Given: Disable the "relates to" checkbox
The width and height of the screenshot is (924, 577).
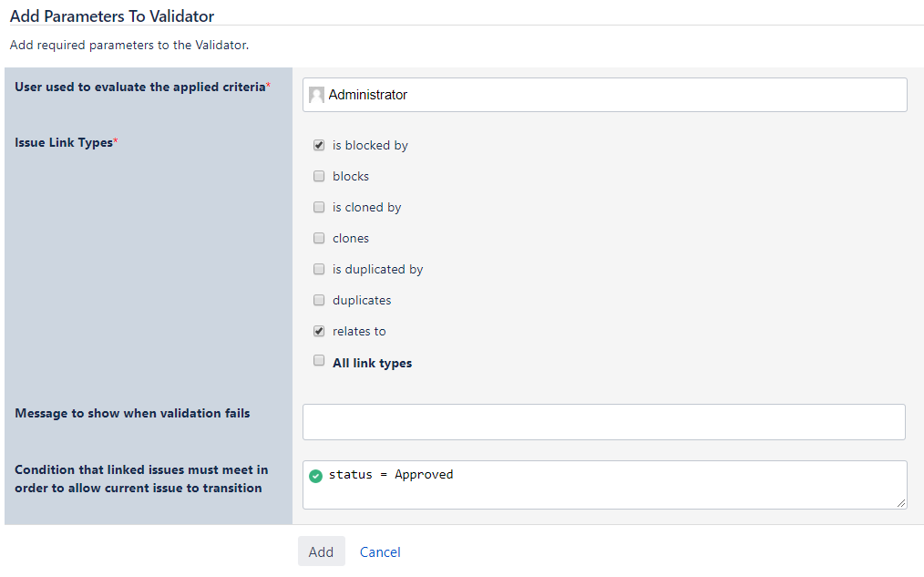Looking at the screenshot, I should (319, 331).
